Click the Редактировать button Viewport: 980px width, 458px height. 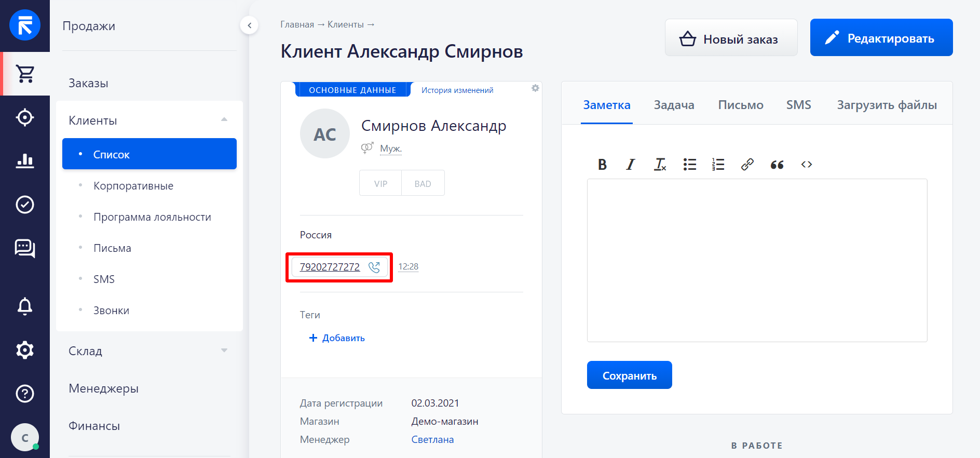(x=881, y=38)
